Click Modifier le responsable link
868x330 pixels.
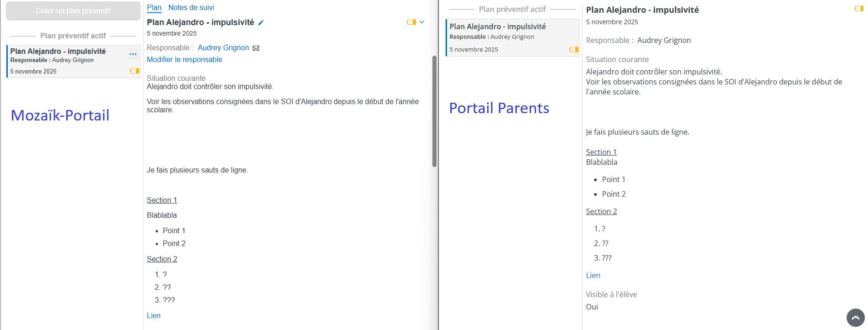(184, 59)
